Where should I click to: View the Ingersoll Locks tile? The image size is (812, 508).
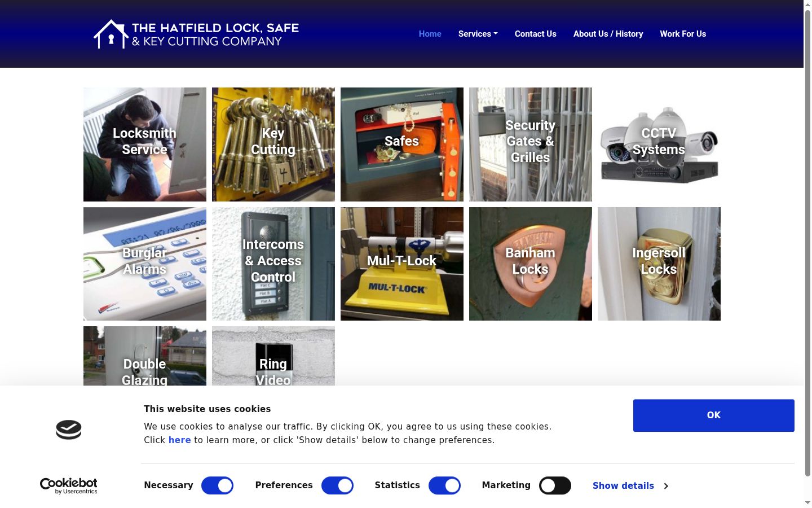point(659,264)
